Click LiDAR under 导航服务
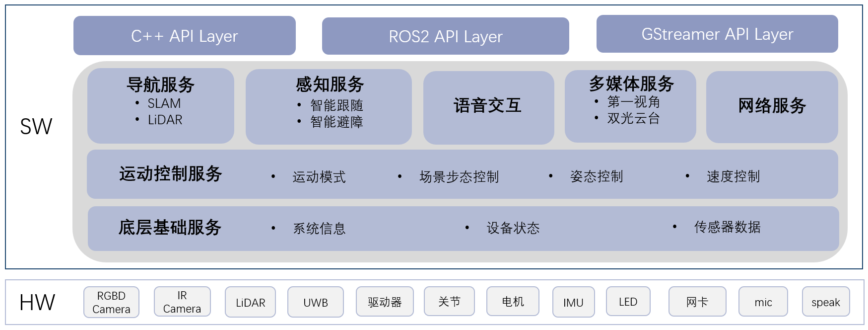 click(165, 120)
